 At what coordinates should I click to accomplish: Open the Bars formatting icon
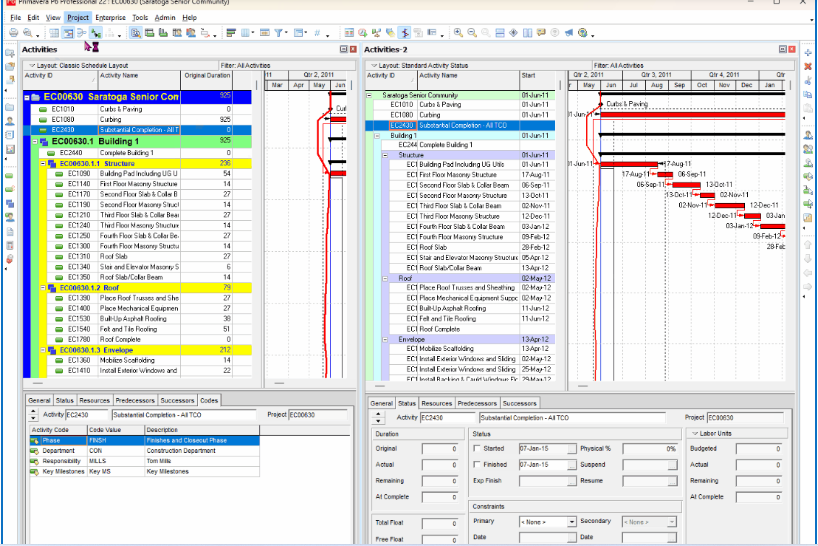click(x=231, y=33)
